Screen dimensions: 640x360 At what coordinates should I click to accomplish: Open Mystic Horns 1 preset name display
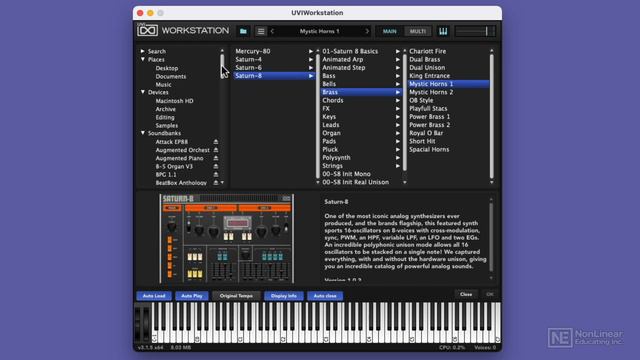click(320, 31)
